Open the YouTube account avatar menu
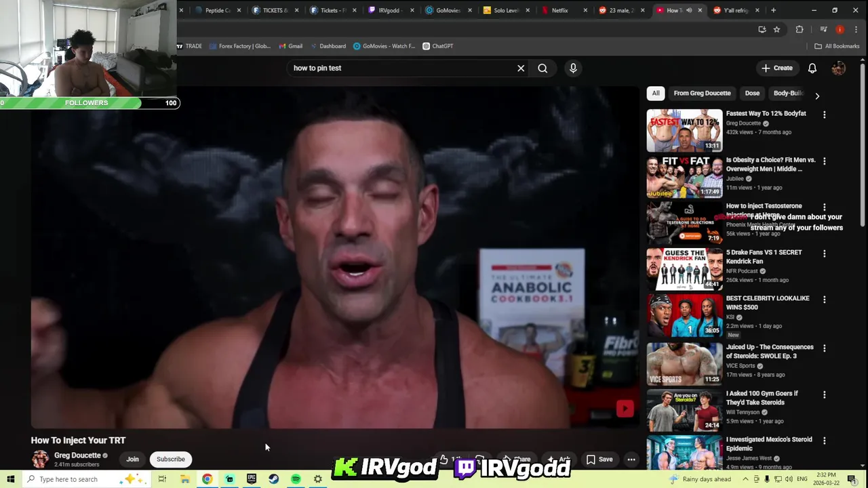The height and width of the screenshot is (488, 868). click(839, 68)
